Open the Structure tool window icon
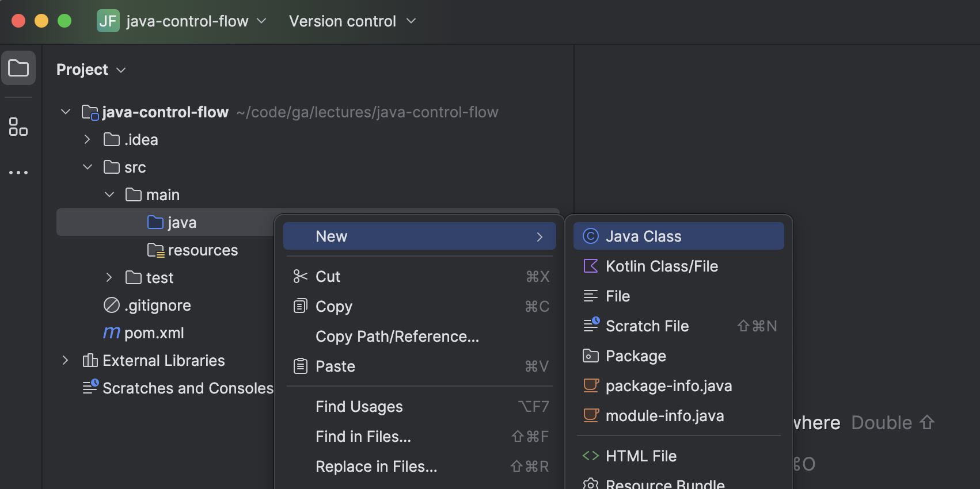 18,127
